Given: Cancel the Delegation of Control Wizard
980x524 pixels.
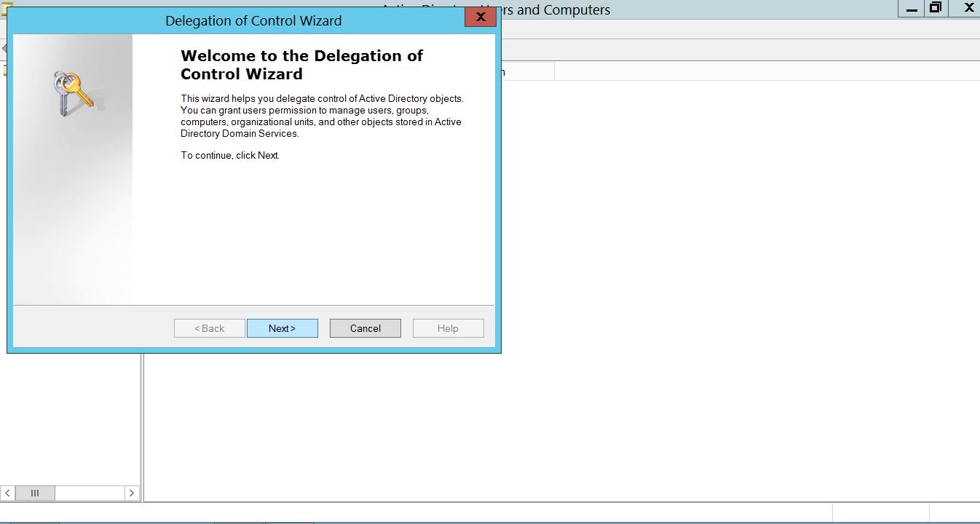Looking at the screenshot, I should [365, 328].
